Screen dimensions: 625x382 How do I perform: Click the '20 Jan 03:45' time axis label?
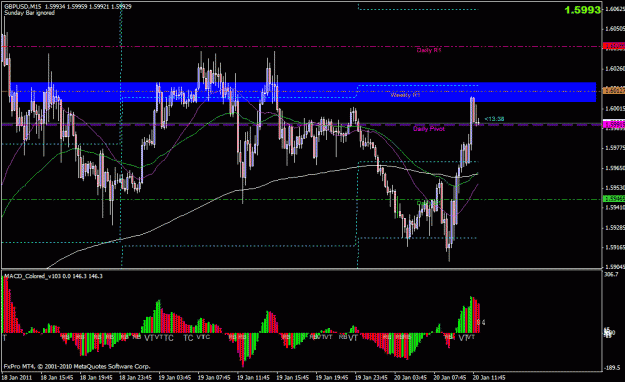coord(410,377)
